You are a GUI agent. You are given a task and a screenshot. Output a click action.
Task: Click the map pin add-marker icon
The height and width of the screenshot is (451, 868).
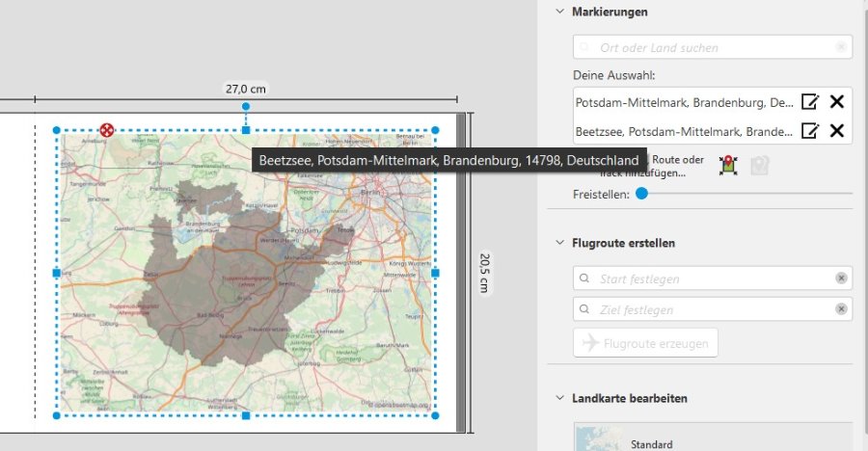(728, 166)
